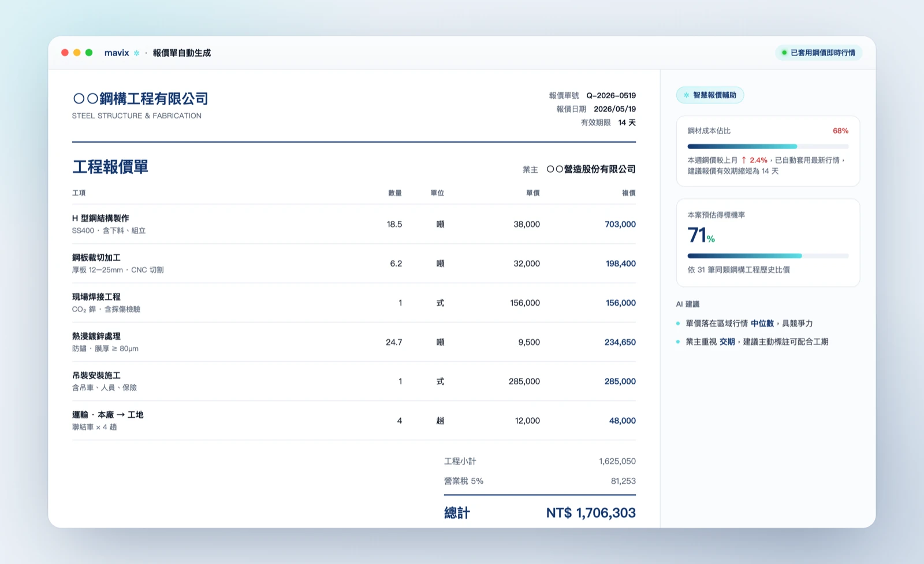
Task: Click the 68% cost ratio value
Action: click(x=840, y=131)
